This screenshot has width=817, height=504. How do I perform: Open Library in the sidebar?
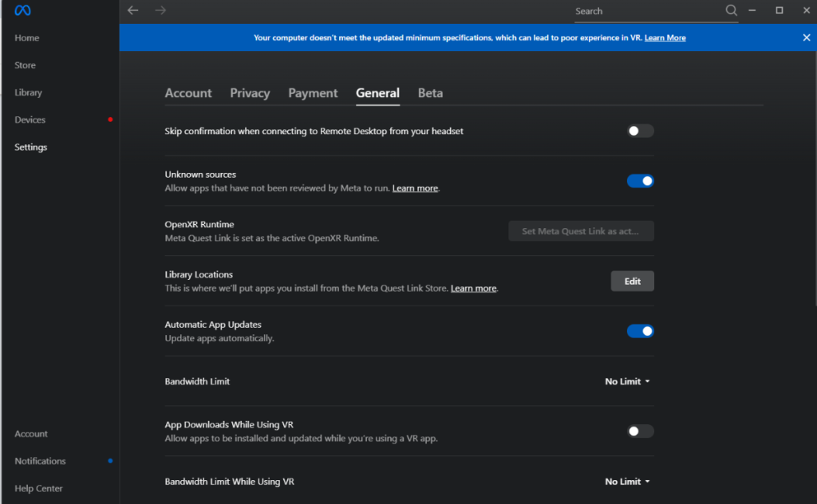[x=28, y=93]
